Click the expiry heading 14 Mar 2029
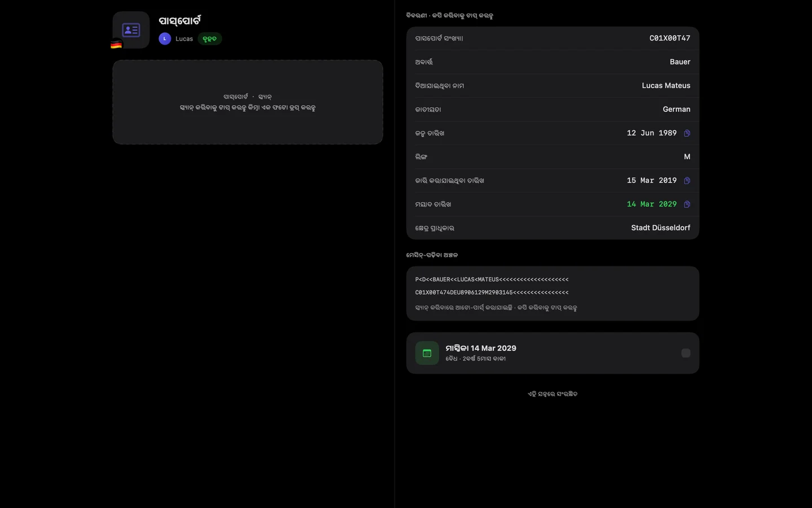The height and width of the screenshot is (508, 812). tap(480, 348)
